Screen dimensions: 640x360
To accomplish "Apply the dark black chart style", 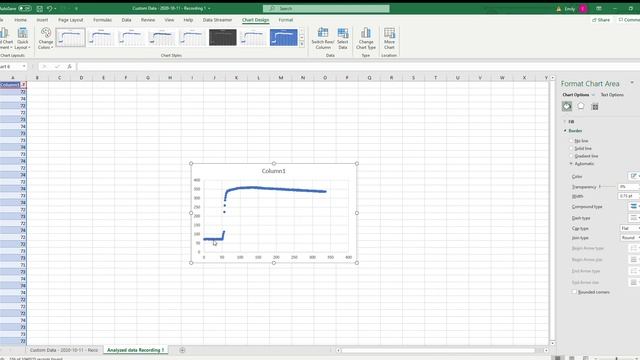I will (x=222, y=38).
